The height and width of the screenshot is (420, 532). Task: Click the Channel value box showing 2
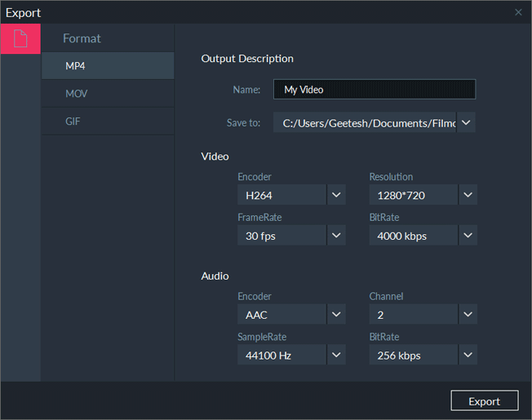(x=413, y=314)
